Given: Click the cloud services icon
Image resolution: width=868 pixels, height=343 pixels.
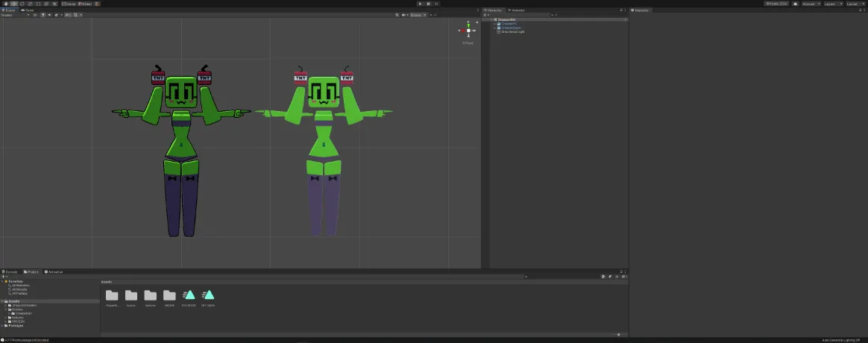Looking at the screenshot, I should point(795,4).
